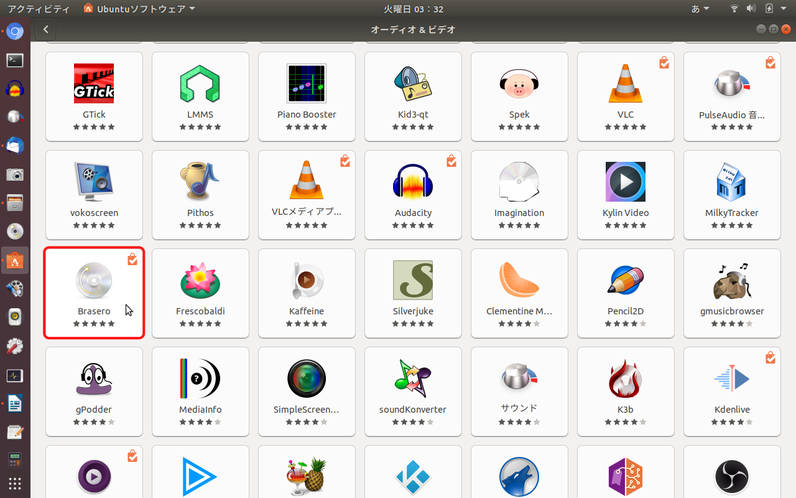Select the Piano Booster app
Image resolution: width=796 pixels, height=498 pixels.
[x=307, y=96]
